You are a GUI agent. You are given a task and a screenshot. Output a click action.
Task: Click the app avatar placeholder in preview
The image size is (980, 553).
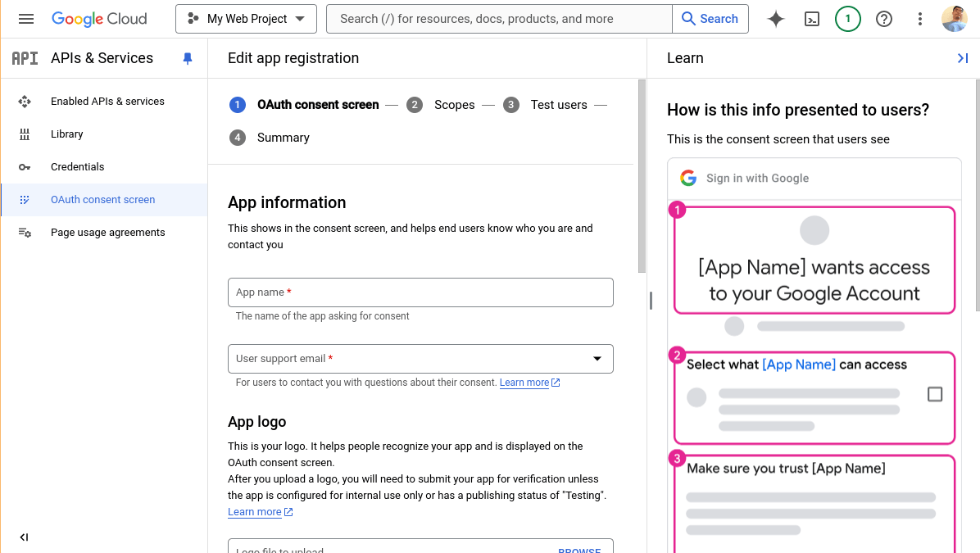[x=814, y=230]
